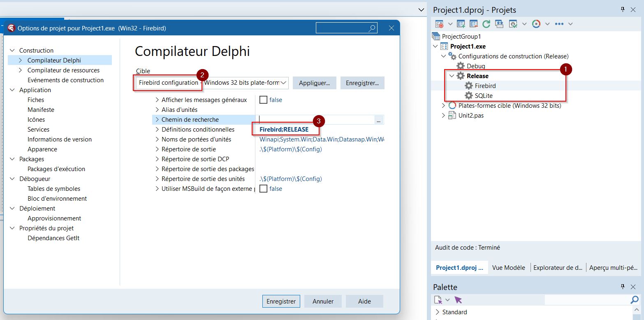
Task: Click the gear icon next to Firebird
Action: [469, 86]
